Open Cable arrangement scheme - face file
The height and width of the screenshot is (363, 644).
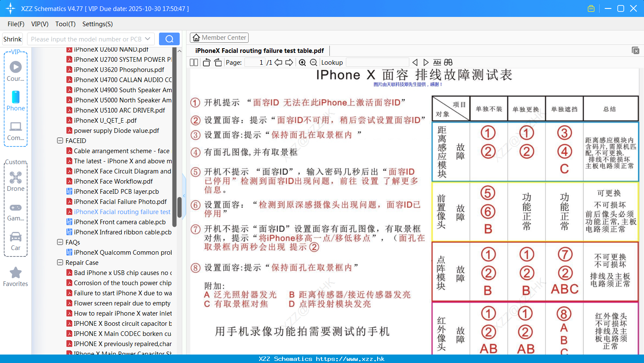click(x=118, y=151)
